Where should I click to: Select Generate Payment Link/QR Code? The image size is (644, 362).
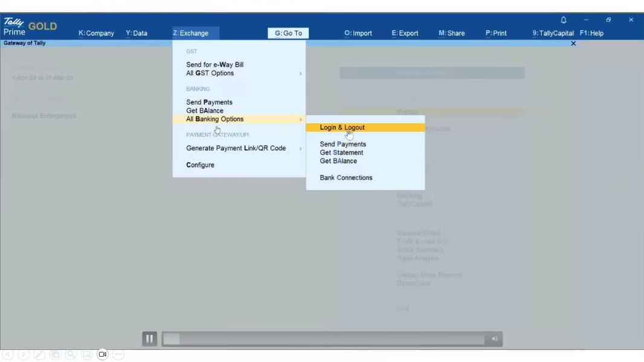click(236, 148)
